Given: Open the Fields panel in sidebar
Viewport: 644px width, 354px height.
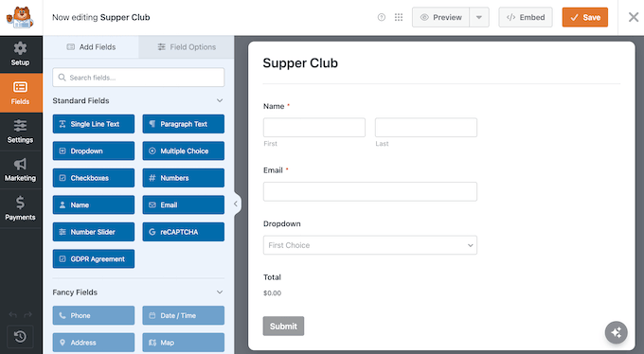Looking at the screenshot, I should pyautogui.click(x=20, y=93).
